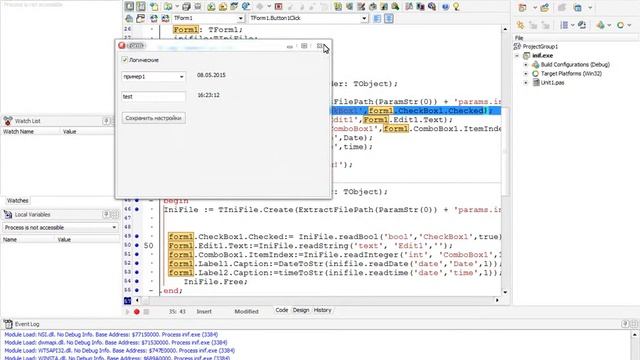Click the Project Manager list view icon
640x360 pixels.
pyautogui.click(x=564, y=25)
